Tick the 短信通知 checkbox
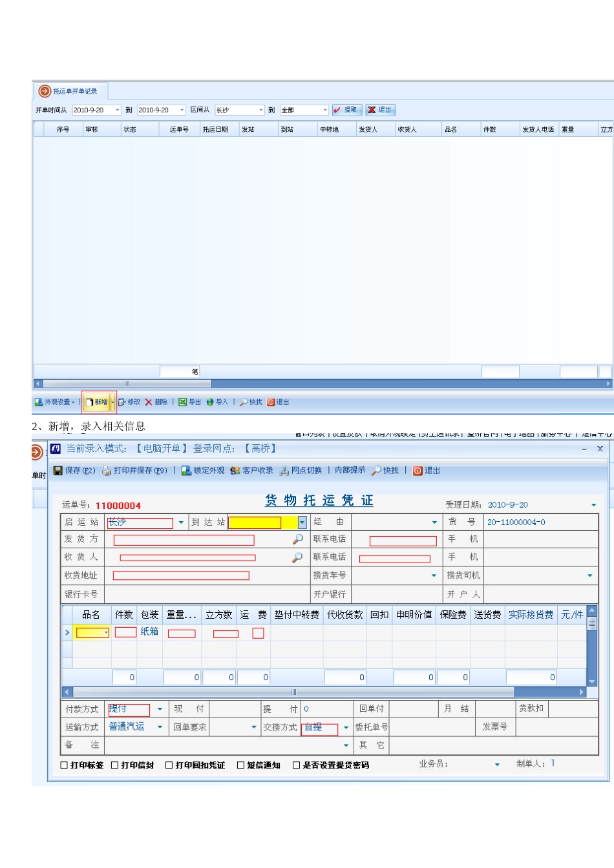The image size is (614, 868). pyautogui.click(x=240, y=765)
